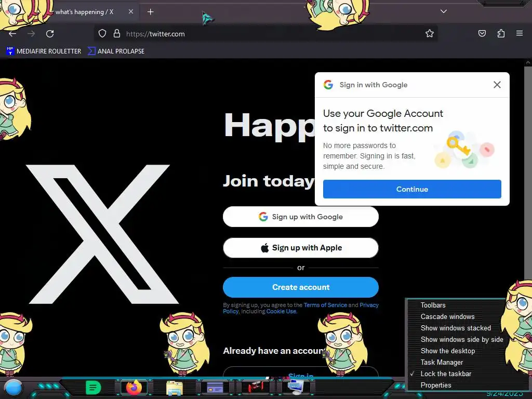
Task: Open the purple card taskbar icon
Action: tap(215, 387)
